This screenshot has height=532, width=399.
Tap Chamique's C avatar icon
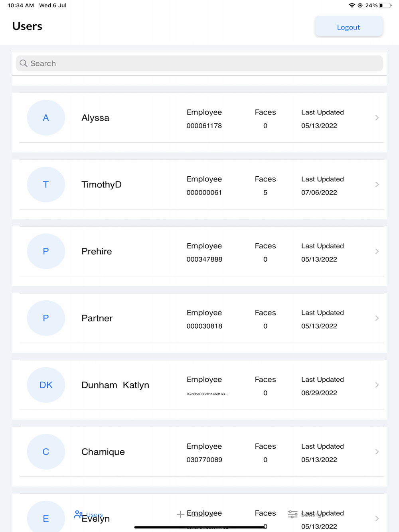point(46,452)
